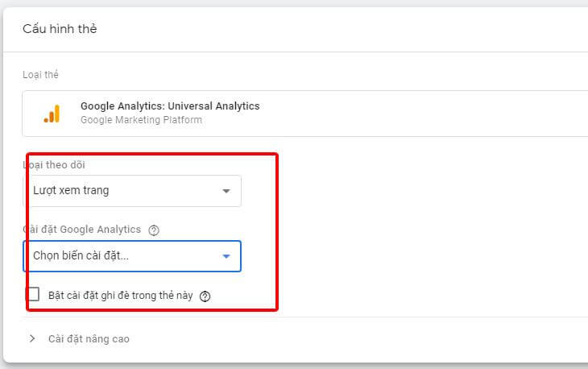The image size is (588, 369).
Task: Click the Google Analytics bar chart icon
Action: click(x=52, y=114)
